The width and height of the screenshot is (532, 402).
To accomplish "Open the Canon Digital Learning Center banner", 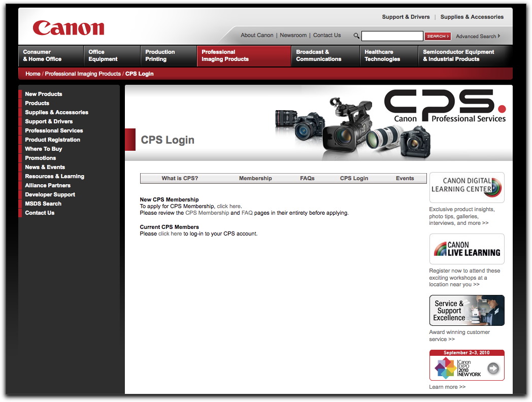I will pos(467,188).
